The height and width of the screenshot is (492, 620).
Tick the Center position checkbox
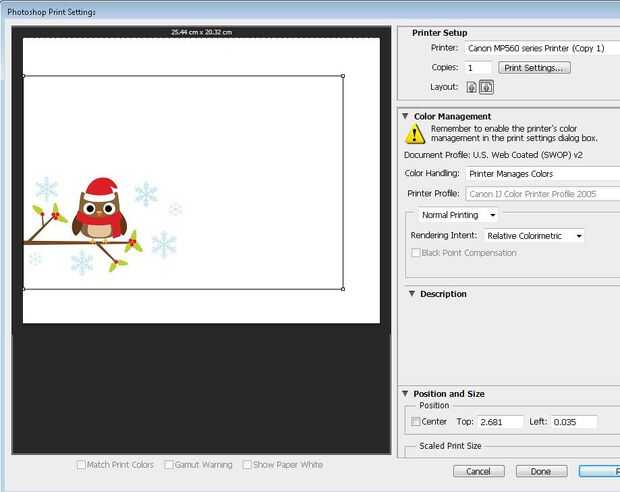tap(416, 422)
